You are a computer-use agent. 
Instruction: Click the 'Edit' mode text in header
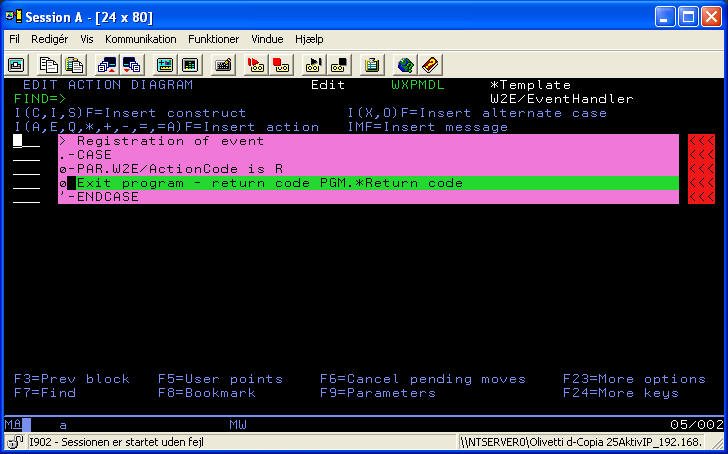tap(328, 85)
